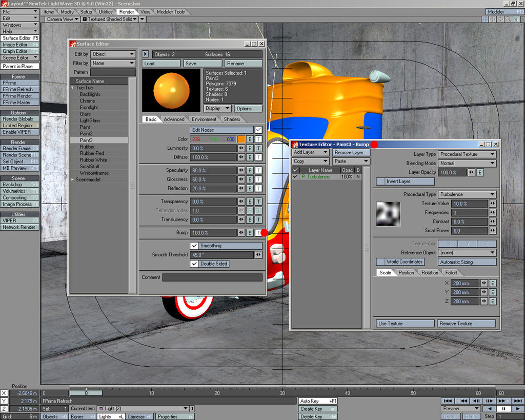This screenshot has height=420, width=525.
Task: Disable the Double Sided checkbox
Action: [x=194, y=264]
